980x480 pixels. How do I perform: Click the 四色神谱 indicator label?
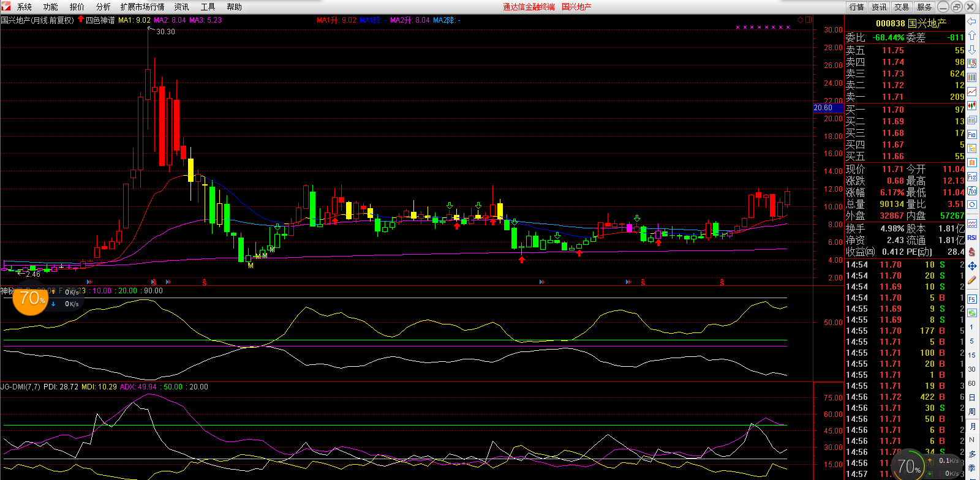(100, 20)
